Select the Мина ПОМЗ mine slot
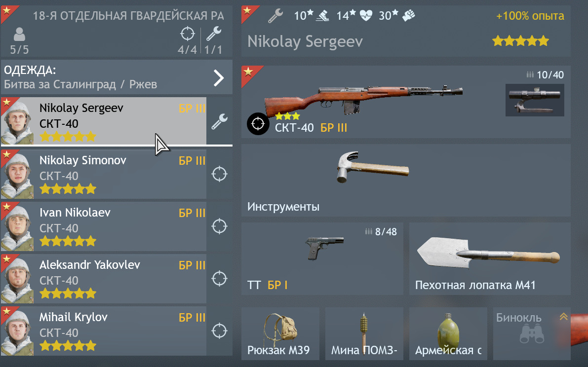 [x=364, y=333]
